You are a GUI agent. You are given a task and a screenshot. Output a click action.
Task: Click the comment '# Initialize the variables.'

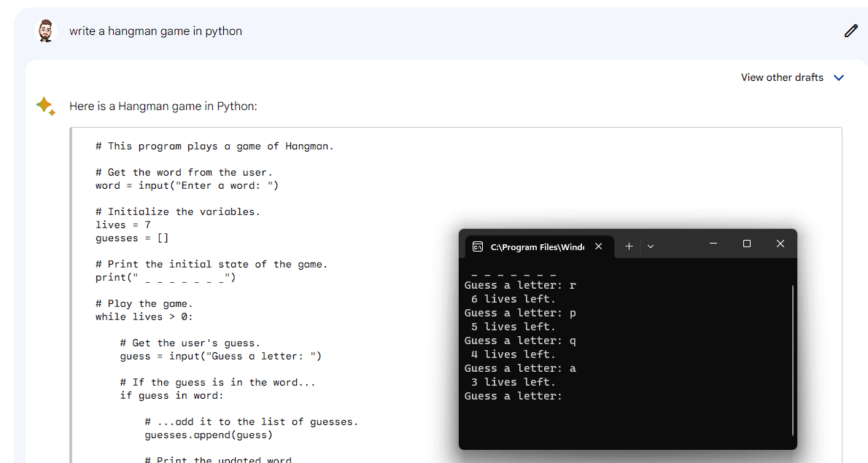[178, 211]
